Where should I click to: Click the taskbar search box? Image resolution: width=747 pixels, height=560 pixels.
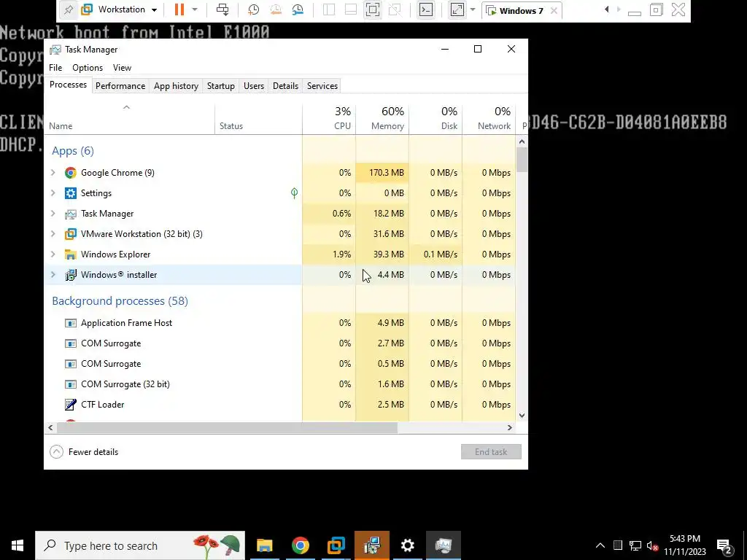(x=140, y=545)
